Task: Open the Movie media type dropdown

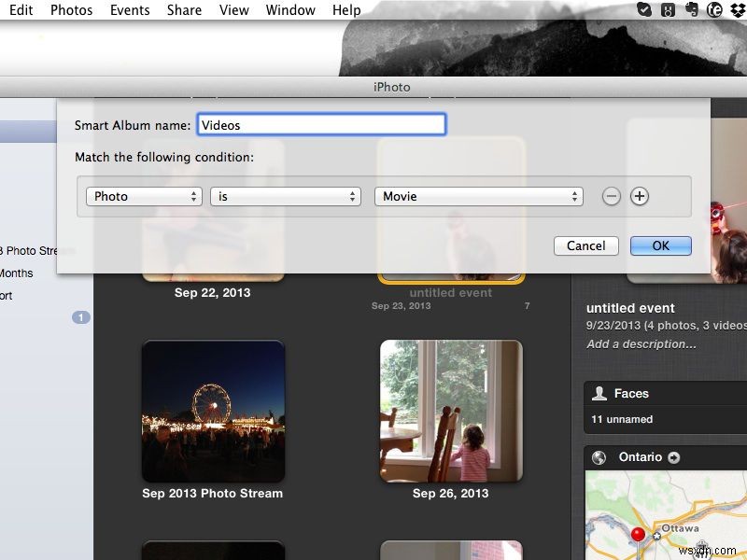Action: (x=479, y=196)
